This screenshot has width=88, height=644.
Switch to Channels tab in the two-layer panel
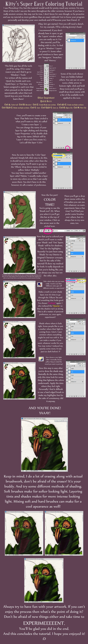point(60,113)
